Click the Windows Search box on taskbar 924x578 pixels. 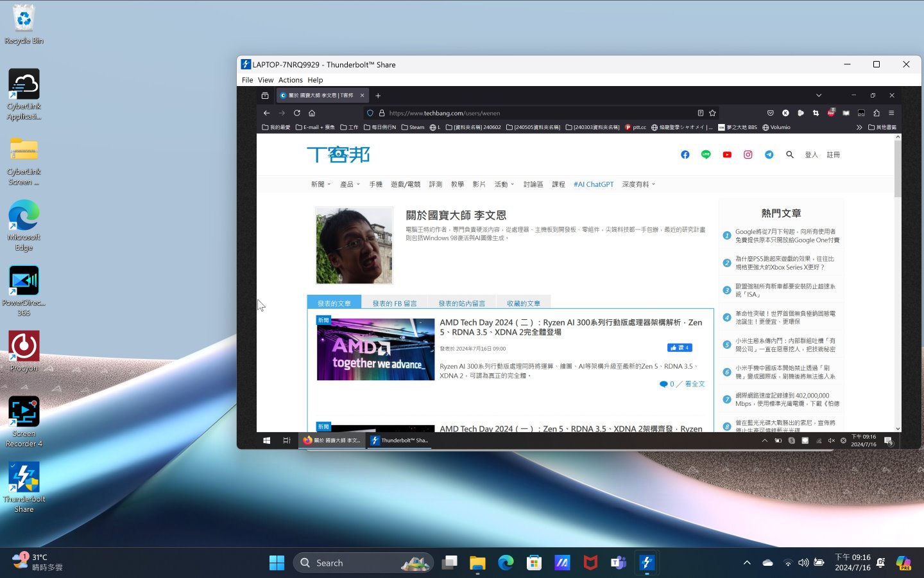pyautogui.click(x=363, y=563)
